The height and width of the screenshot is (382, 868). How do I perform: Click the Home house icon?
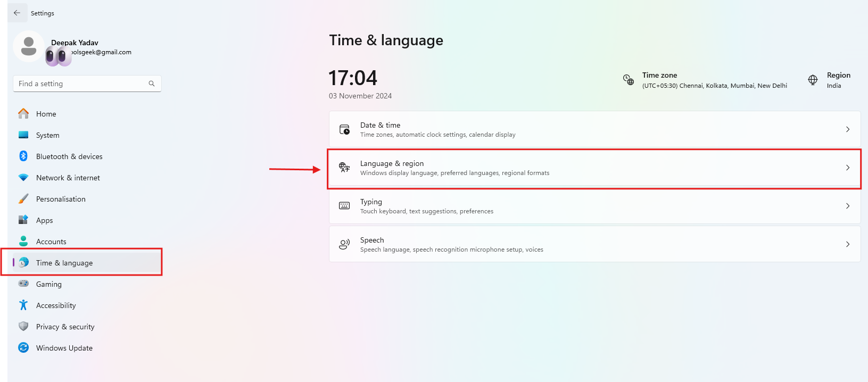click(23, 114)
